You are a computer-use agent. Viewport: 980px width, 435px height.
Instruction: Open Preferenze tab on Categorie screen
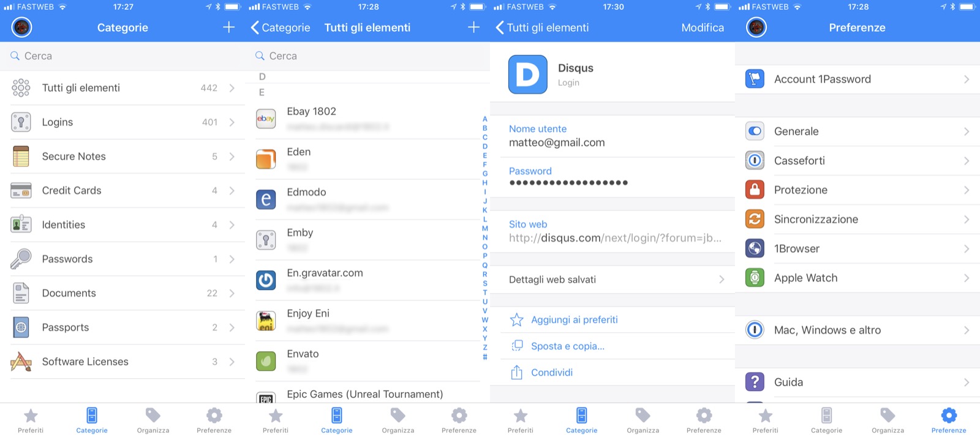[214, 420]
